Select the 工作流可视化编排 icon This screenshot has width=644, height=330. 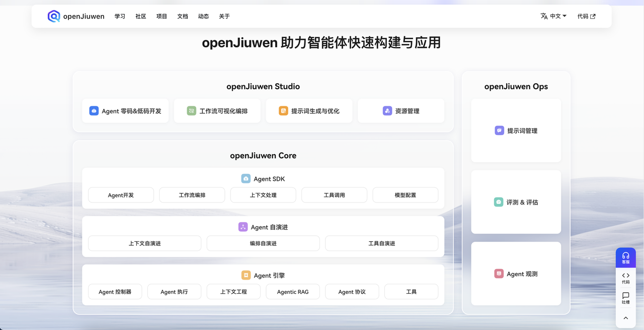[191, 110]
